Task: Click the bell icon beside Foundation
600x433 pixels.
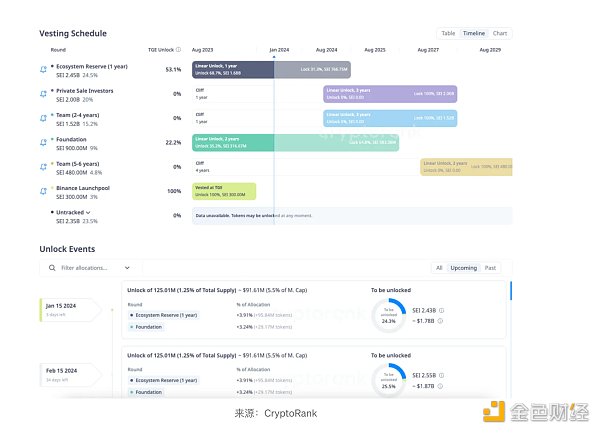Action: tap(43, 143)
